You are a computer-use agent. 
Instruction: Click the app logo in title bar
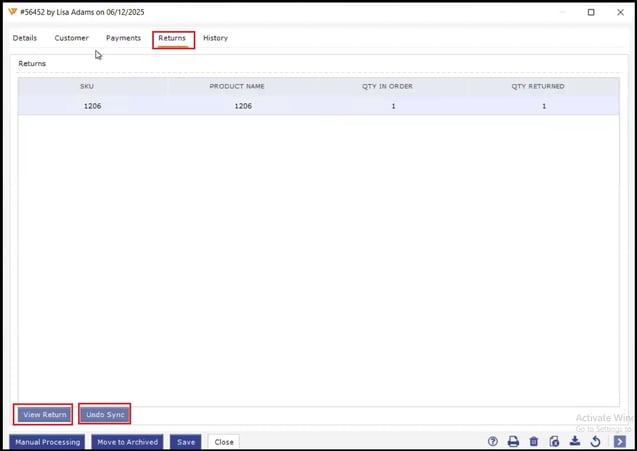[12, 12]
